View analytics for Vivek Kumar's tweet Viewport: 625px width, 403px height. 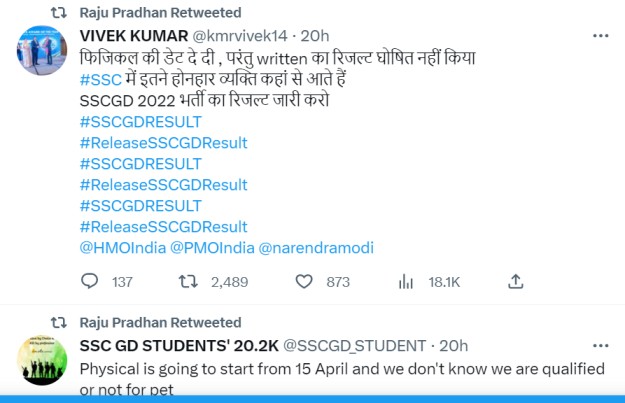[405, 282]
